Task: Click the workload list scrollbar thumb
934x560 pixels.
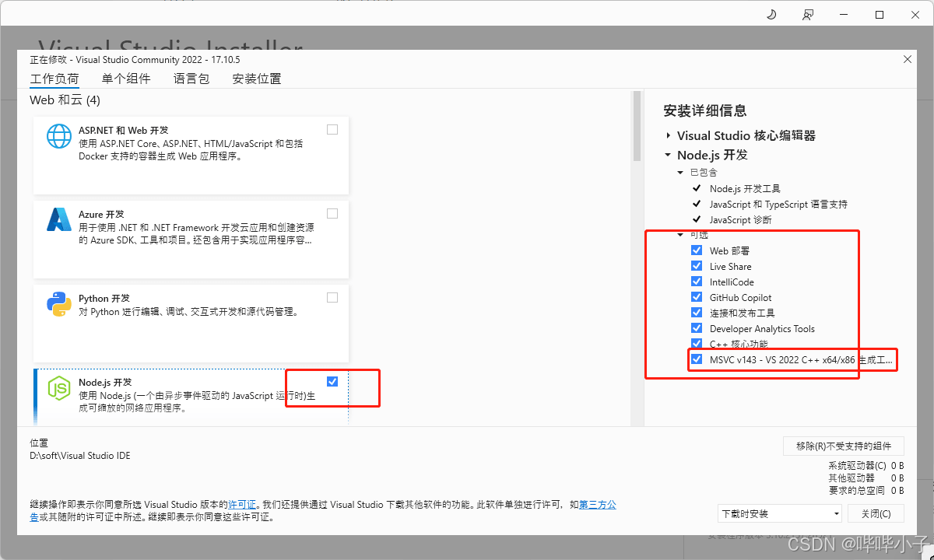Action: pos(637,126)
